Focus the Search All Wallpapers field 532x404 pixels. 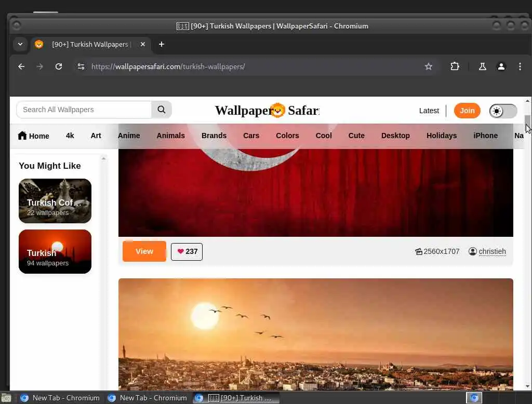point(84,110)
